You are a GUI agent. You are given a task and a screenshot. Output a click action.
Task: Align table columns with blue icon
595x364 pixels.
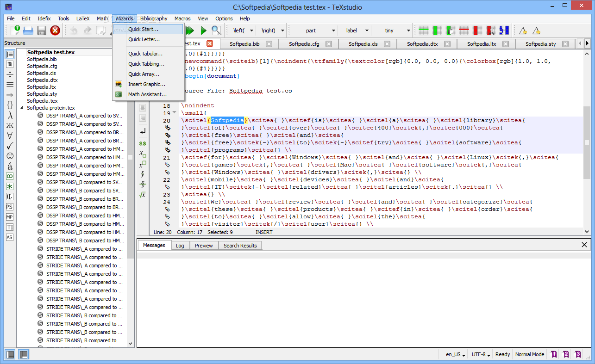point(504,31)
